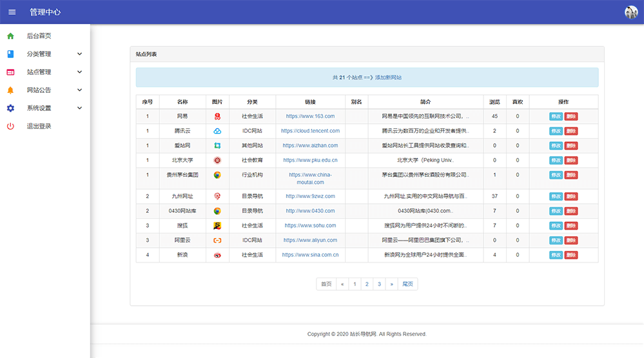Click the 社会教育 category cell

(x=252, y=161)
